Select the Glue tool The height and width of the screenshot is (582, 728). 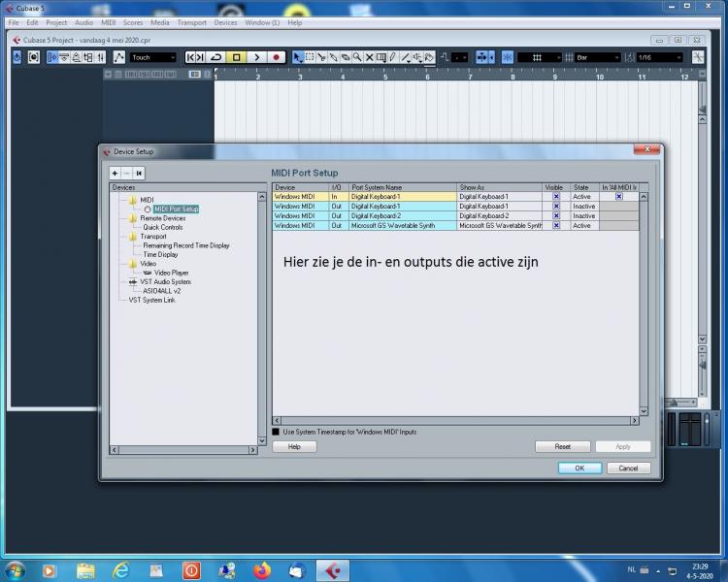click(x=333, y=57)
